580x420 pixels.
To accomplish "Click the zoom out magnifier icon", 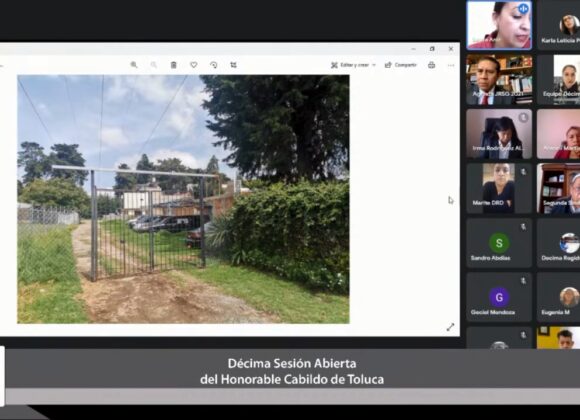I will [154, 65].
